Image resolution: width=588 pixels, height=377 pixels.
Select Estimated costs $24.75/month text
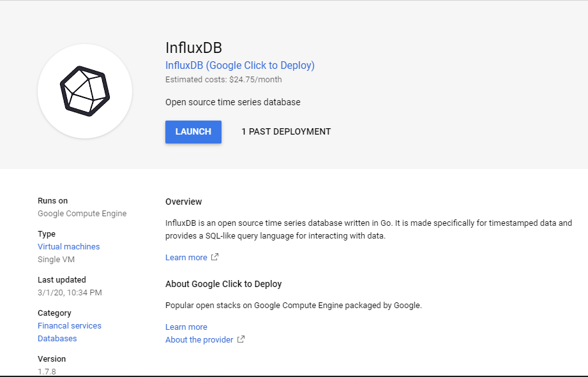pos(223,80)
